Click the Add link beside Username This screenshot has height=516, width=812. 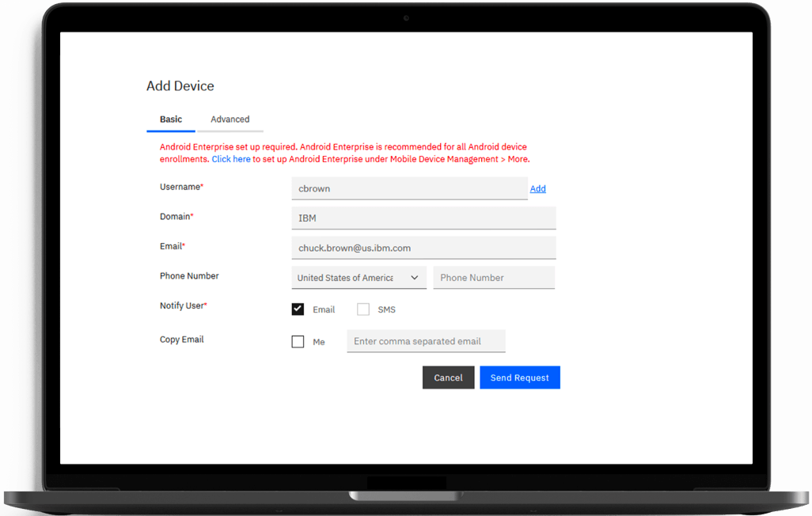(x=537, y=188)
